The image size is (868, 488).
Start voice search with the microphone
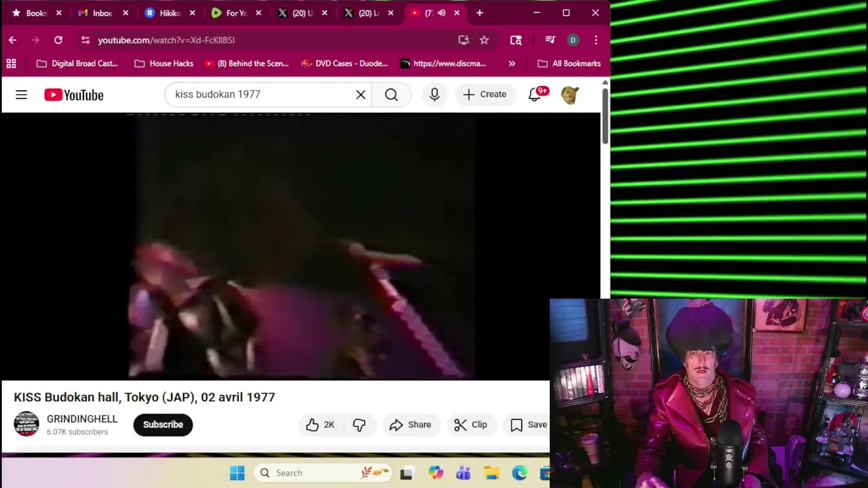(x=435, y=95)
